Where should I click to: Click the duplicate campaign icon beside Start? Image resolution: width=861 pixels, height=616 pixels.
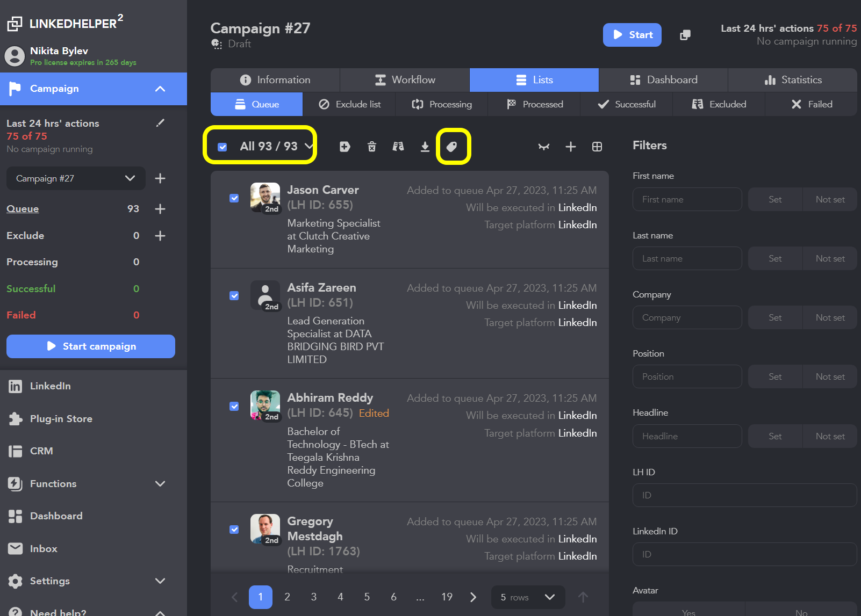coord(685,35)
